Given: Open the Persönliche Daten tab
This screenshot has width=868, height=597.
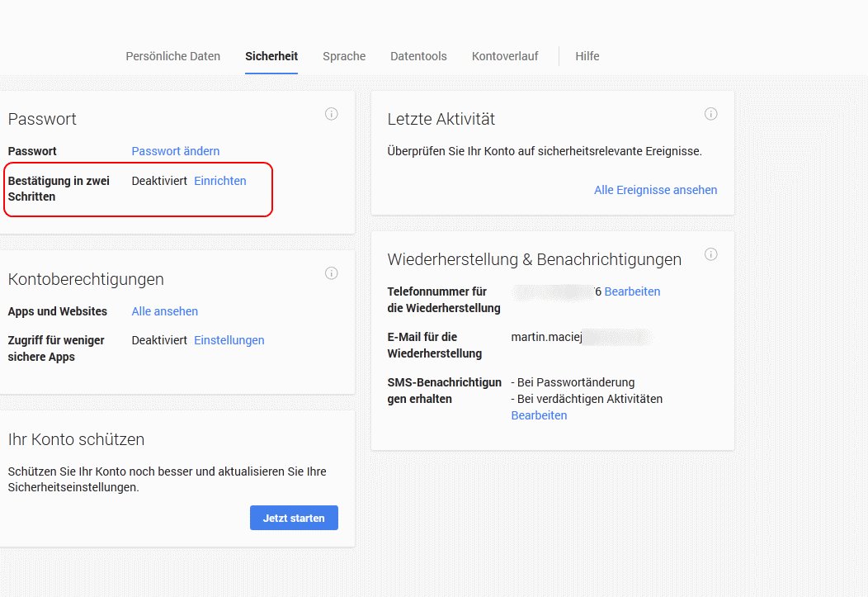Looking at the screenshot, I should (x=172, y=55).
